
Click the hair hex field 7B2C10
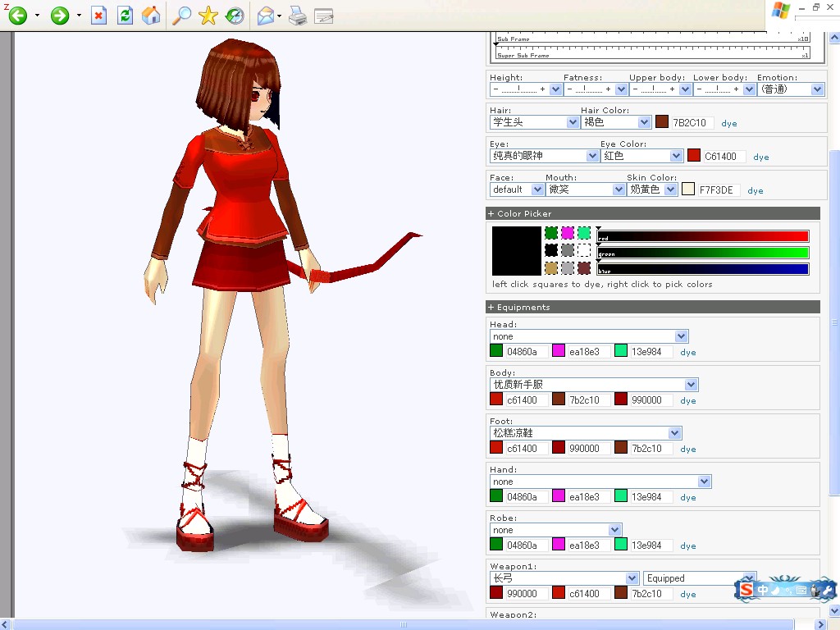tap(692, 123)
